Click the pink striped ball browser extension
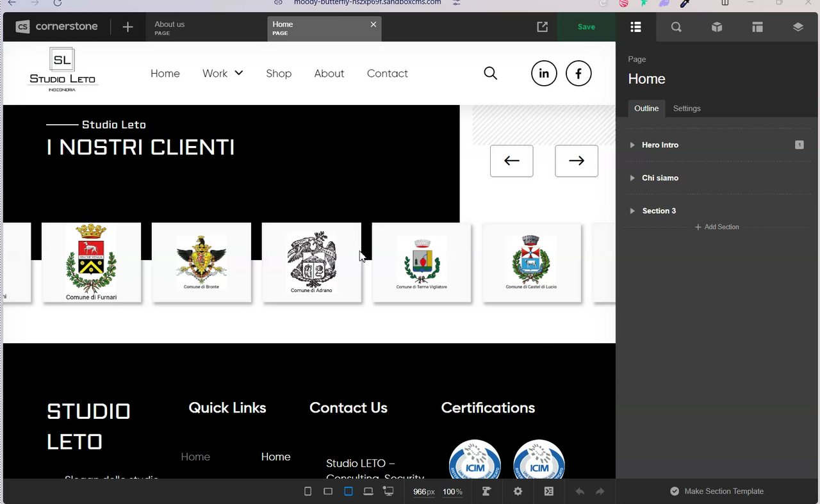Screen dimensions: 820x504 623,3
